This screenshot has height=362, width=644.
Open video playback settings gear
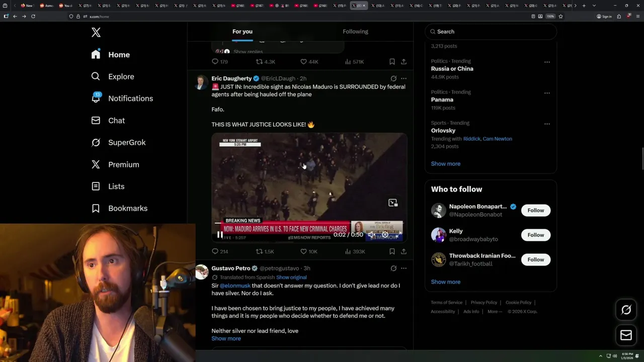tap(385, 235)
